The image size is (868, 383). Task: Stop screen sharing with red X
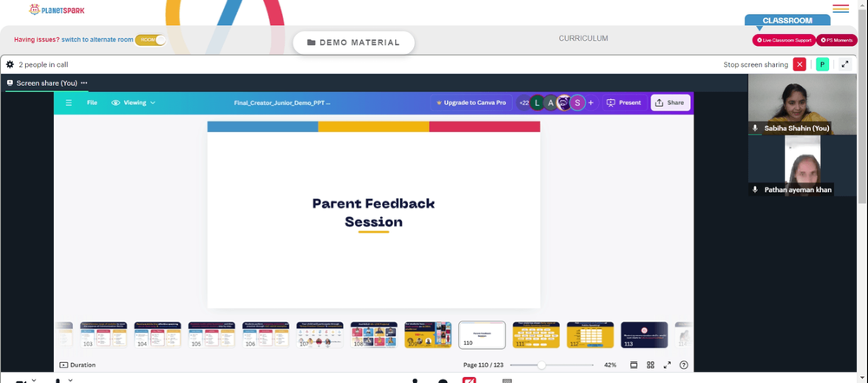pos(799,64)
